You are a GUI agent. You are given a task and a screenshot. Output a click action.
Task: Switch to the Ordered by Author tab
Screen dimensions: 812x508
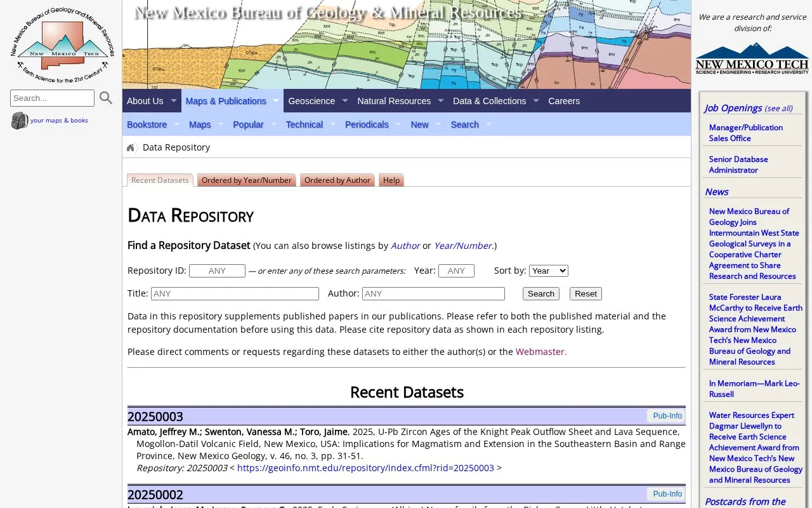[337, 180]
